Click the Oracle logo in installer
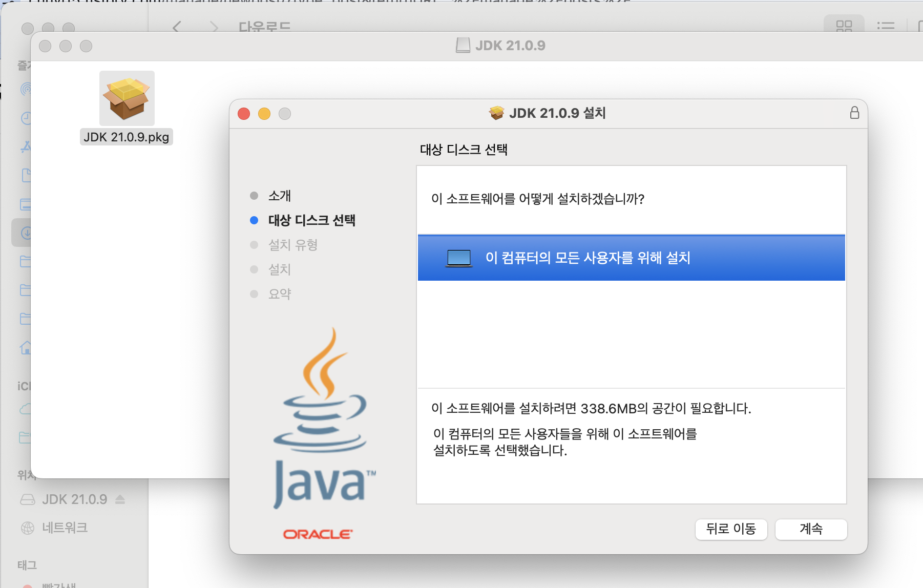This screenshot has width=923, height=588. pos(318,534)
